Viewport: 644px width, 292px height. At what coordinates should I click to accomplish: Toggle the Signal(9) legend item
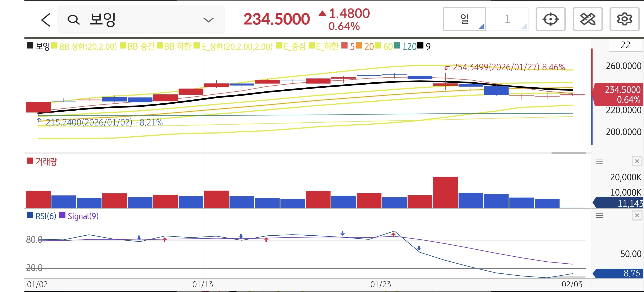(83, 216)
